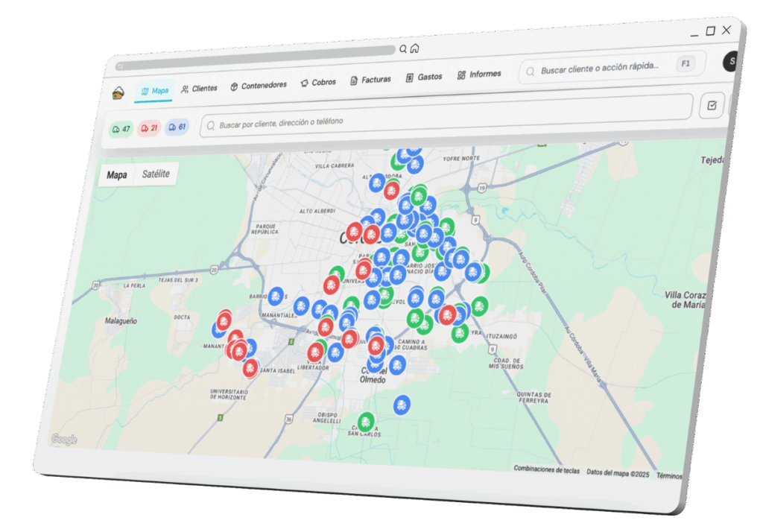This screenshot has height=532, width=763.
Task: Open the Informes section
Action: (479, 75)
